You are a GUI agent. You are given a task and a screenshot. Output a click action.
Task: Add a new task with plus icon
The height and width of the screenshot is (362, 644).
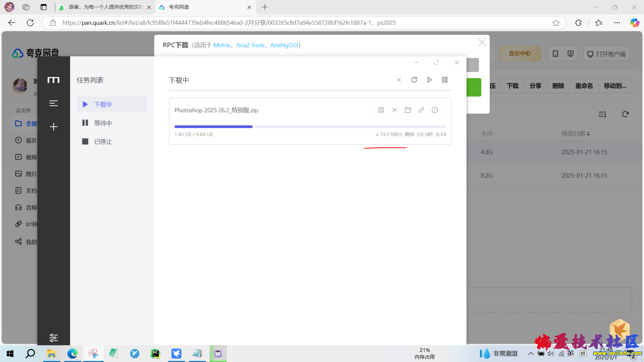pos(54,127)
